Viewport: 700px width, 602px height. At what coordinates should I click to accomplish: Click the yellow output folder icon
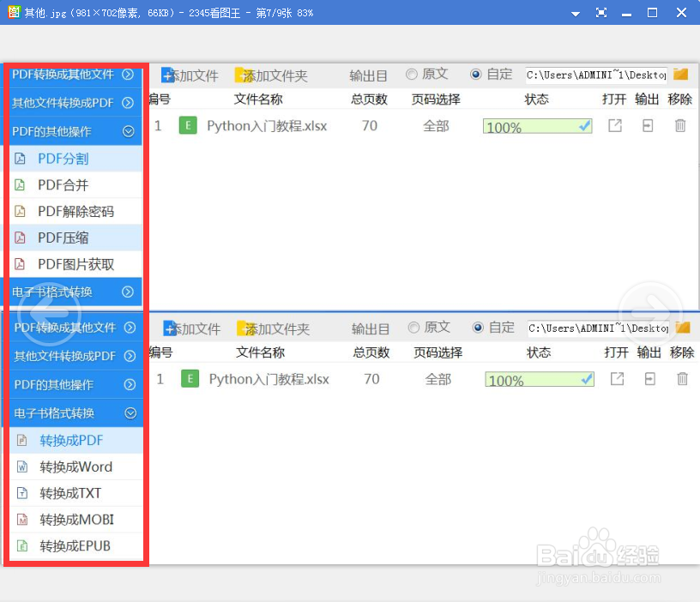pos(680,75)
